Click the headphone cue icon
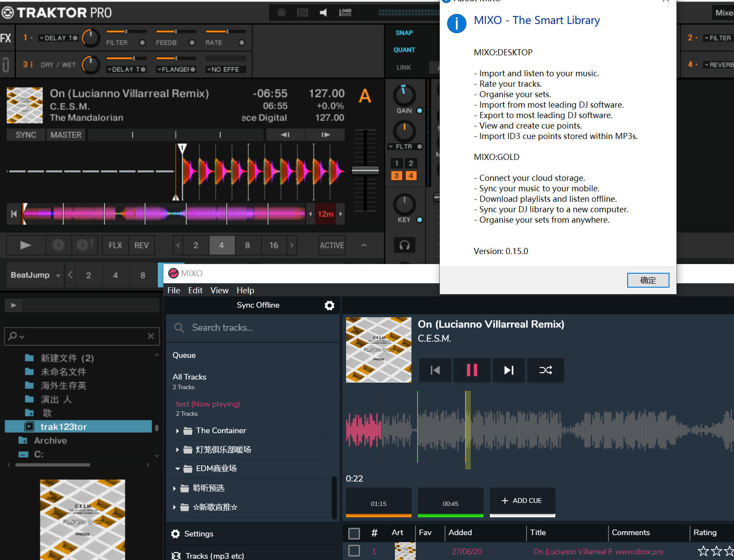 pos(404,245)
